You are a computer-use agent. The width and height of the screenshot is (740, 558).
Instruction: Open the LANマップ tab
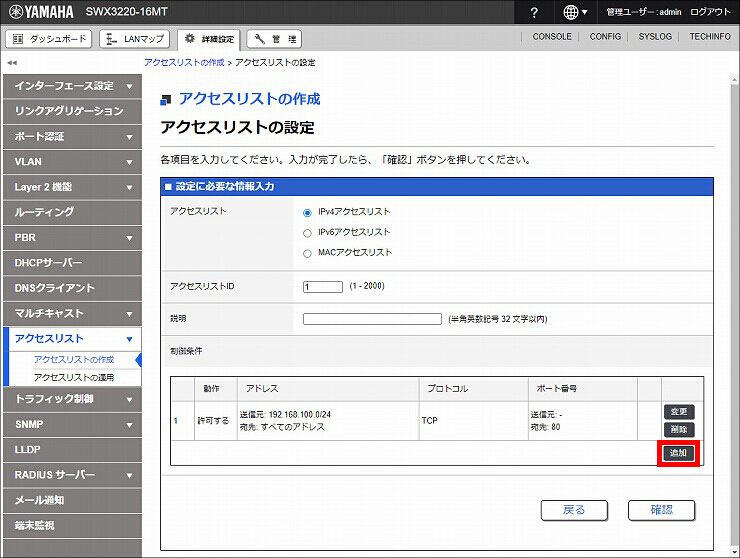135,39
